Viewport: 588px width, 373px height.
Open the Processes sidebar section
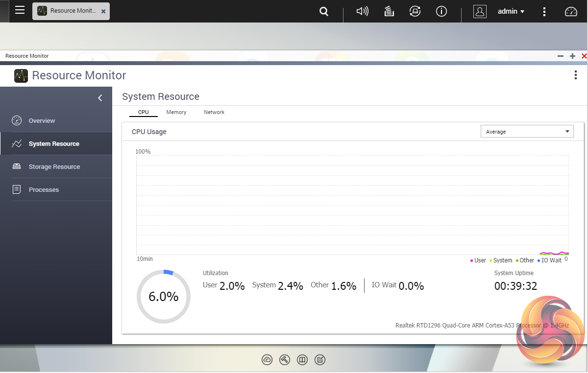coord(56,189)
